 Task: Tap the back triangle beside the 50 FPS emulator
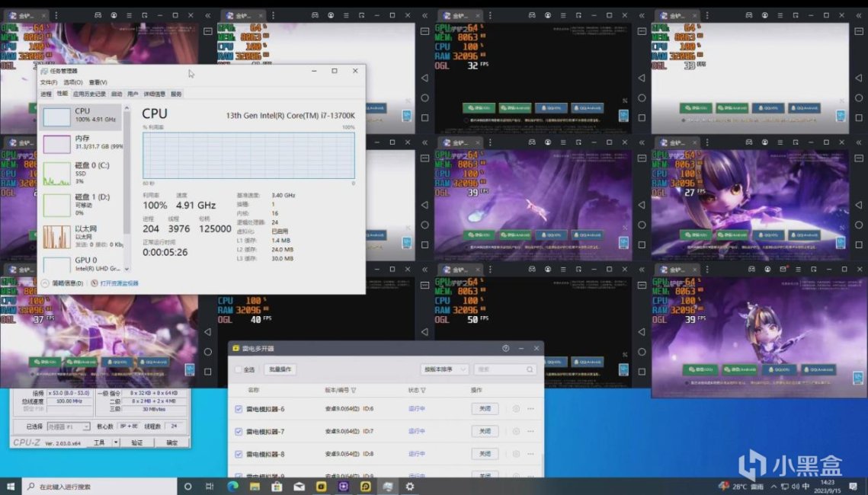tap(642, 332)
